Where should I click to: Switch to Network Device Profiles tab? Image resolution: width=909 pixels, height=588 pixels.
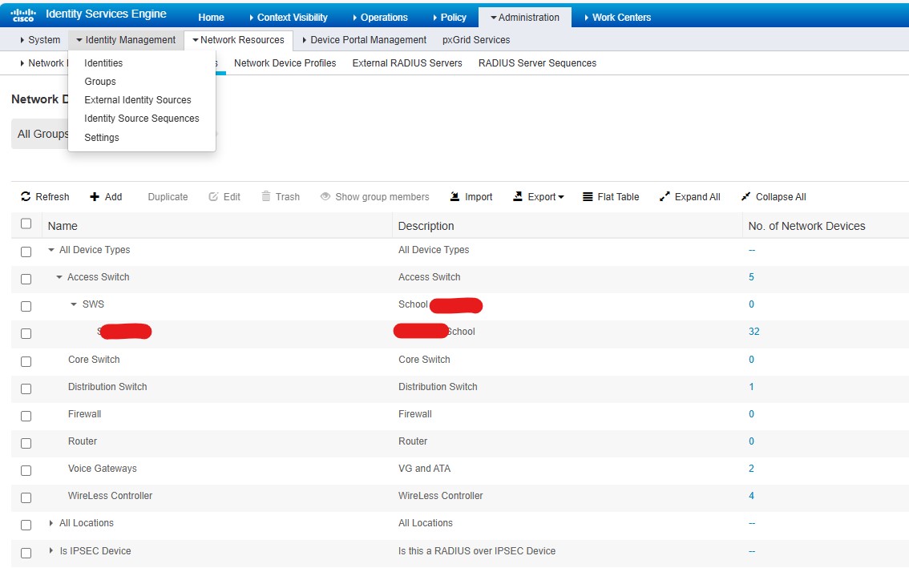point(285,62)
